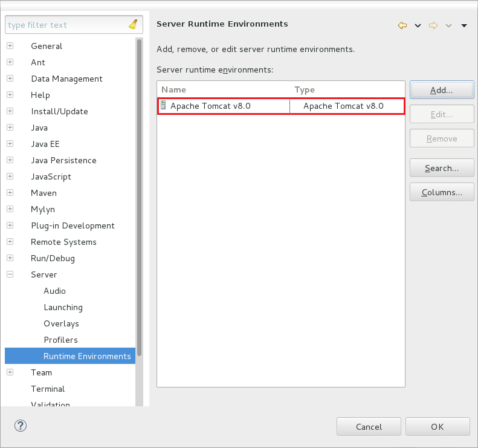Expand the General tree node
The width and height of the screenshot is (478, 448).
point(10,46)
